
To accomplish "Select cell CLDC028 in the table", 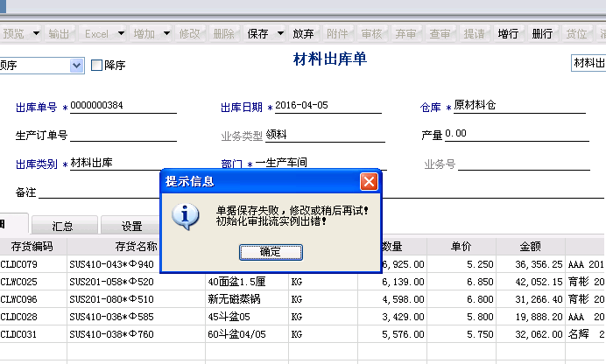I will click(33, 317).
